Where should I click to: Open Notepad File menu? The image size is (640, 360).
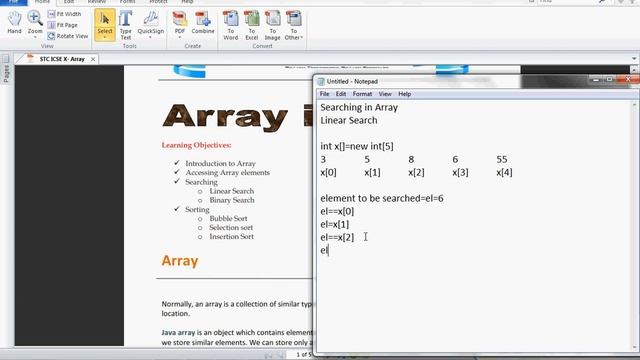324,94
